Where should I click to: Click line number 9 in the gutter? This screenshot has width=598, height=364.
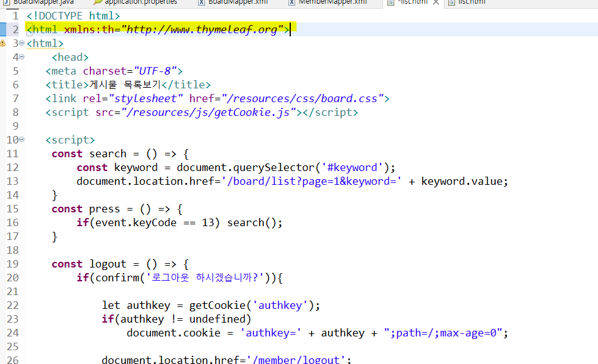point(15,126)
